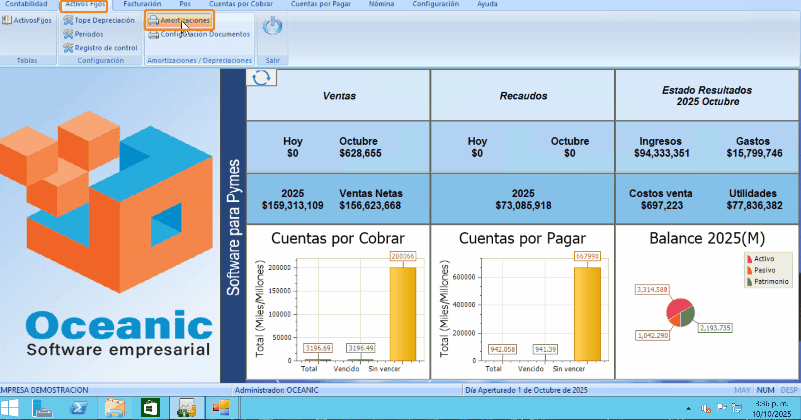Refresh dashboard with circular arrows icon
The height and width of the screenshot is (420, 801).
click(x=261, y=78)
